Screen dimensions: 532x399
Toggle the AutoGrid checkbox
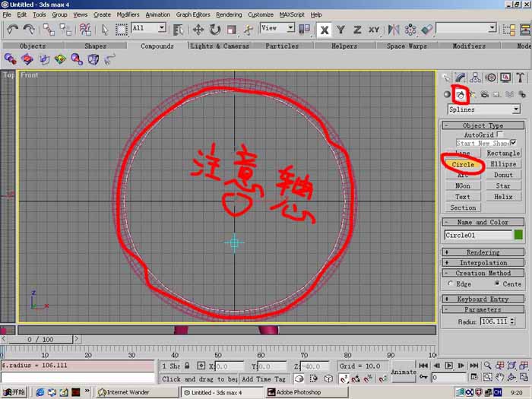500,135
